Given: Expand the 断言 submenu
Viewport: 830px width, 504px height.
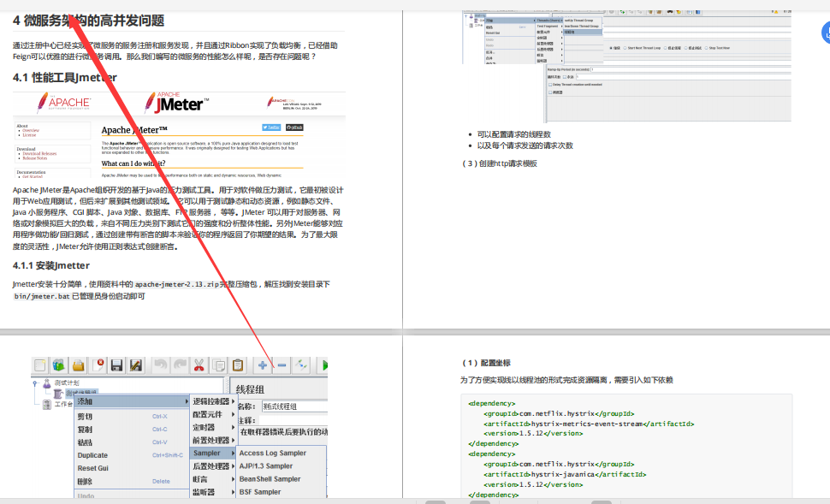Looking at the screenshot, I should click(213, 479).
